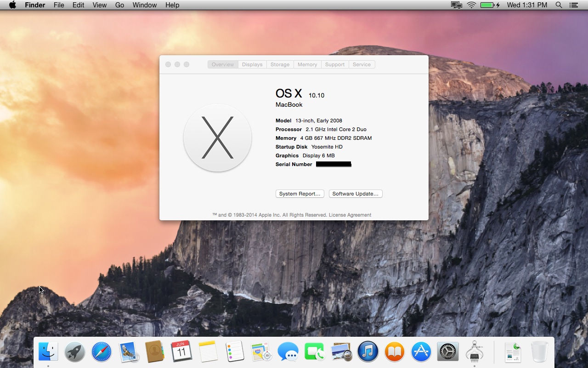This screenshot has width=588, height=368.
Task: Switch to Storage tab
Action: click(280, 64)
